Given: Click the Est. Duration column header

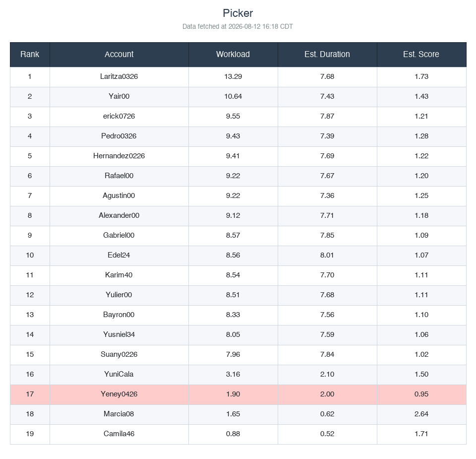Looking at the screenshot, I should [x=327, y=55].
